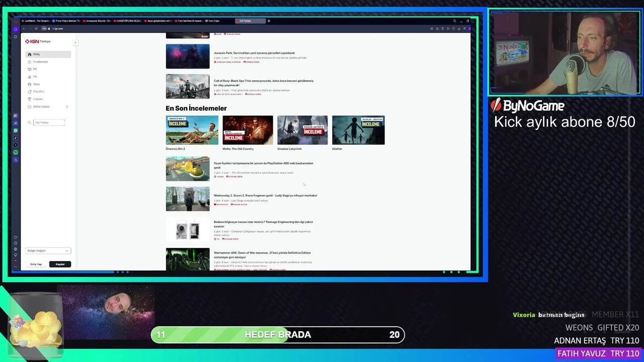The height and width of the screenshot is (362, 644).
Task: Open a new tab with plus button
Action: (x=269, y=21)
